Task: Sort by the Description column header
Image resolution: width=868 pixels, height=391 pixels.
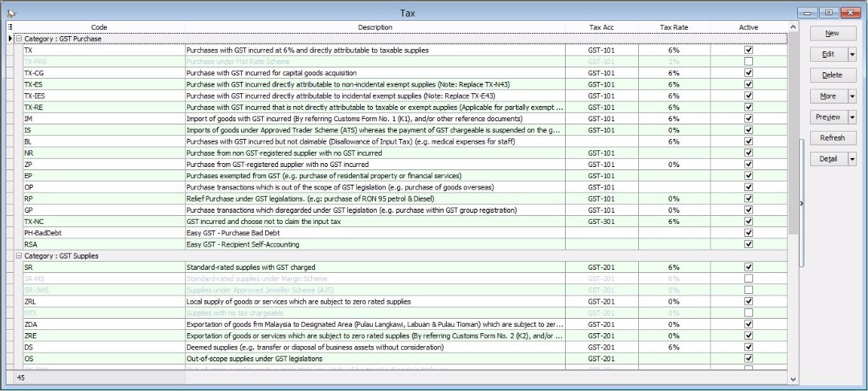Action: 375,27
